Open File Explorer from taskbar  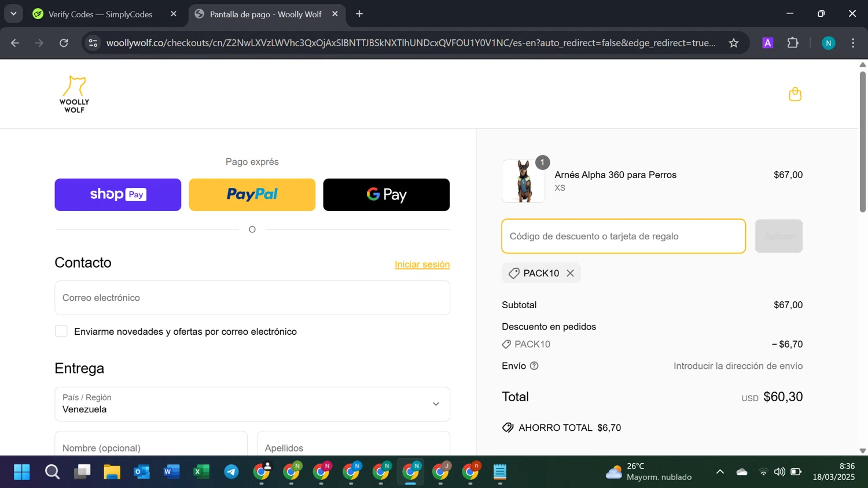[x=112, y=472]
